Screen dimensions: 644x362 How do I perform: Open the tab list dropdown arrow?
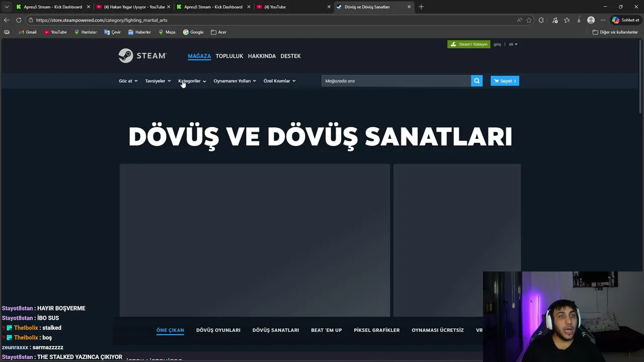tap(6, 7)
